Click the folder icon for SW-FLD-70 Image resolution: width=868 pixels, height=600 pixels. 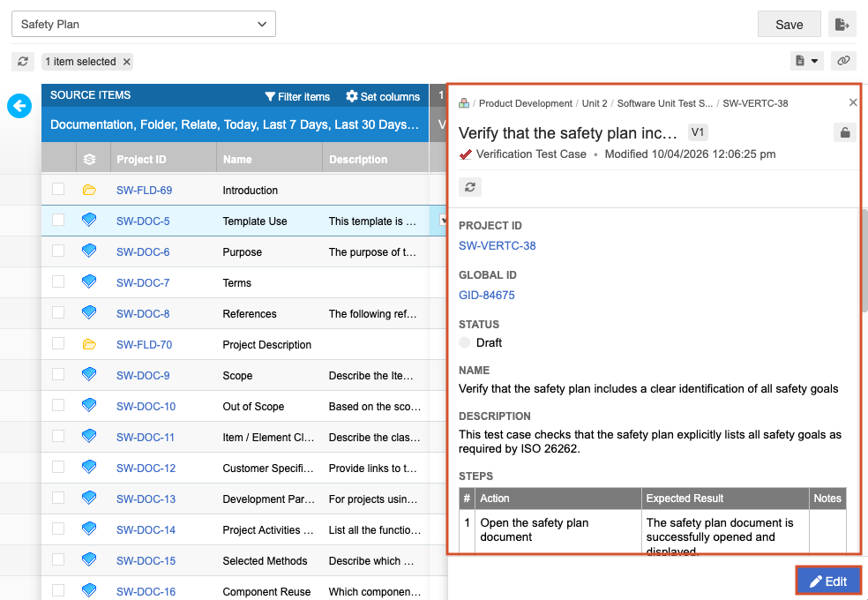tap(89, 344)
